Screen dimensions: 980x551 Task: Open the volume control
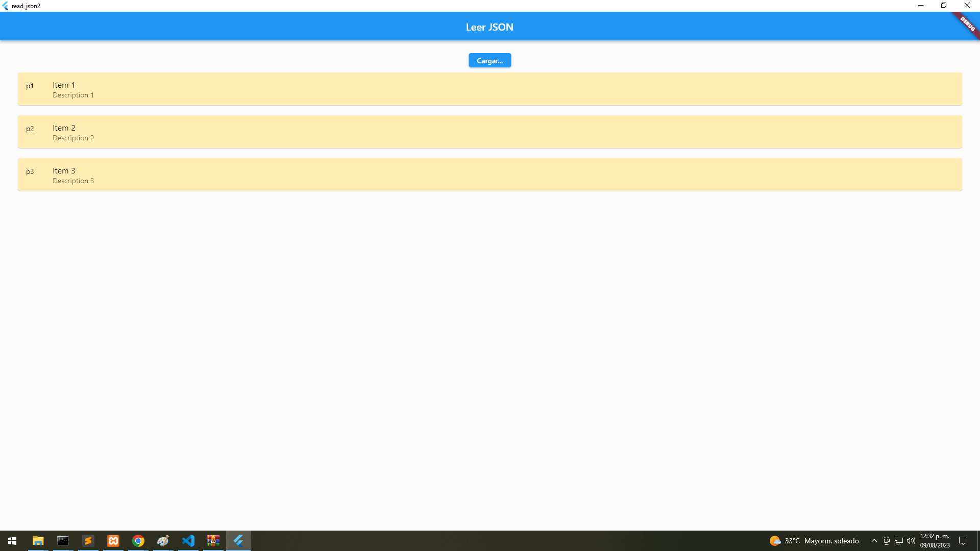pos(911,541)
